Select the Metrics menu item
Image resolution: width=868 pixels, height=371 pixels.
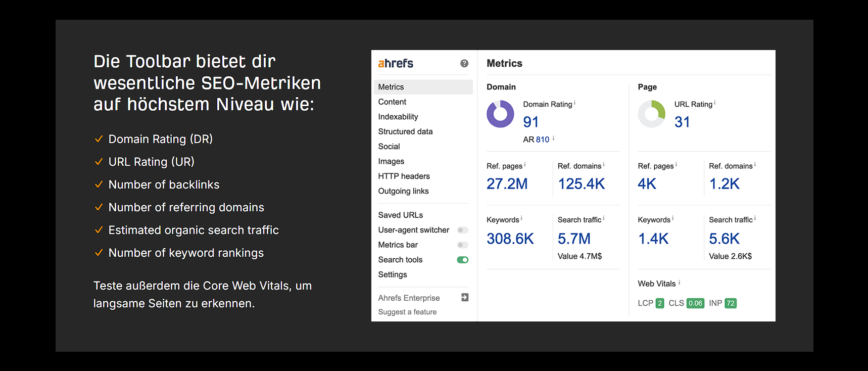423,87
